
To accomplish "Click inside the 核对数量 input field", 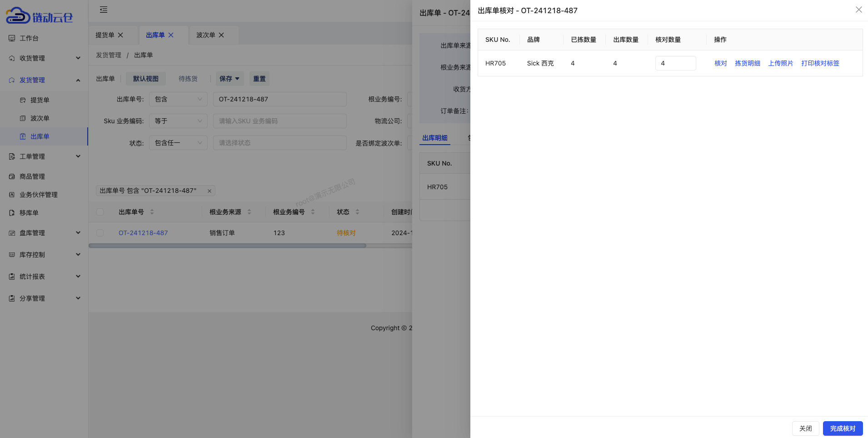I will click(x=675, y=63).
